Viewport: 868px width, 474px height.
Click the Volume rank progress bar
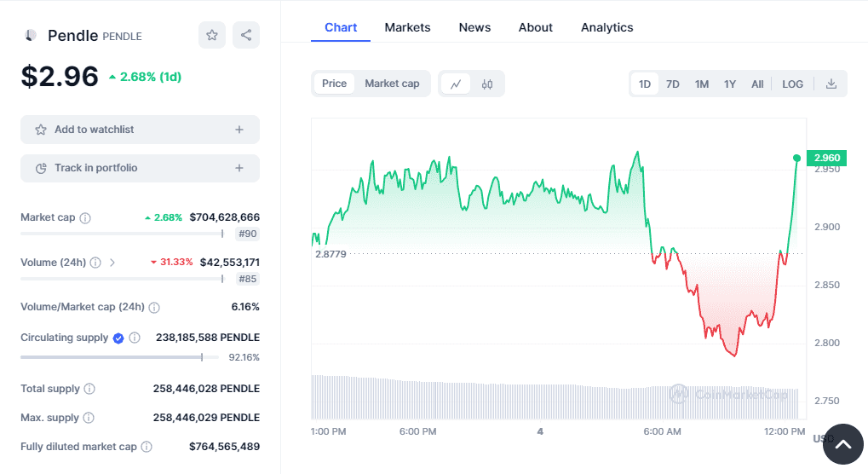tap(123, 279)
